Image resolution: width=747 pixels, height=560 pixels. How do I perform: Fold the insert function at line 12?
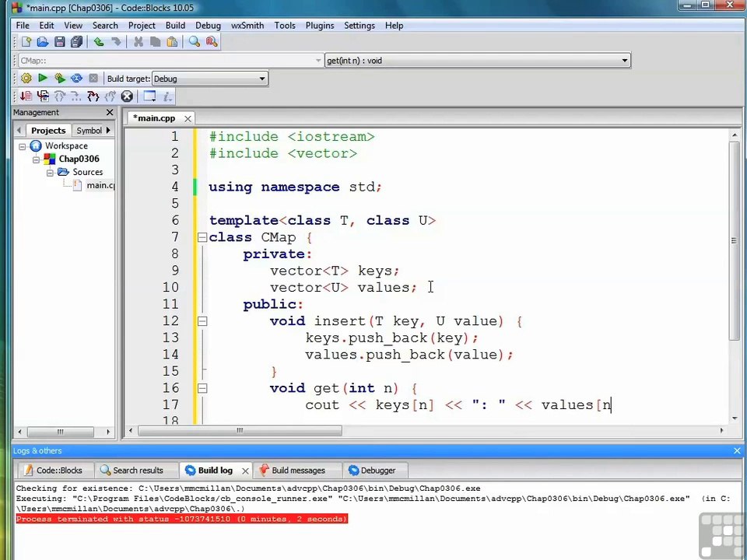[x=202, y=321]
